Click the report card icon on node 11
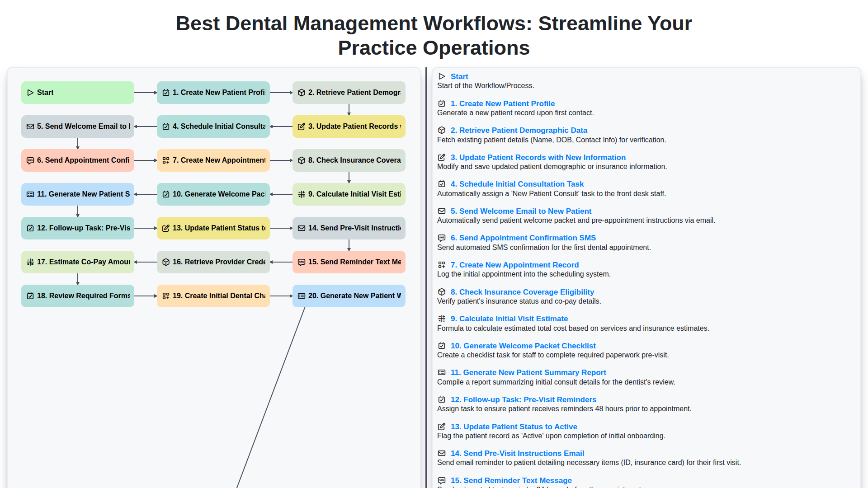This screenshot has height=488, width=868. 30,194
